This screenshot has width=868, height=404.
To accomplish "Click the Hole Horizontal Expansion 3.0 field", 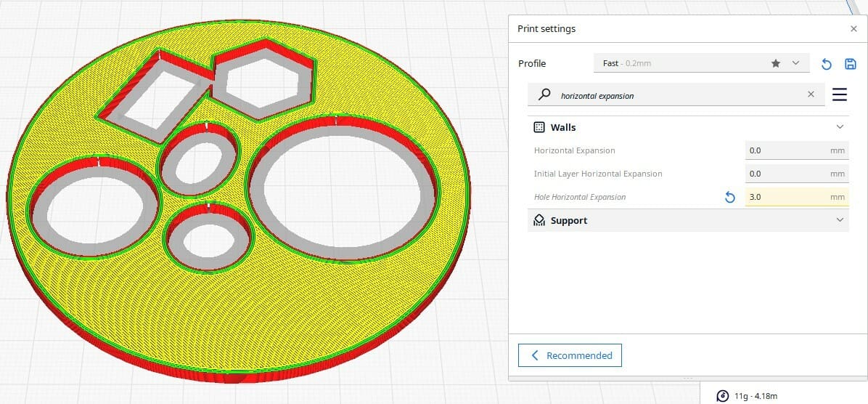I will (x=786, y=197).
